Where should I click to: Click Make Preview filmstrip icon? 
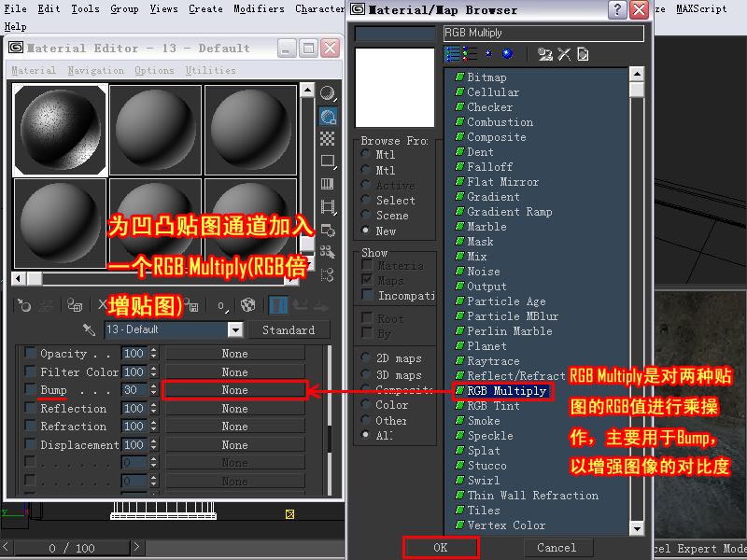tap(328, 206)
